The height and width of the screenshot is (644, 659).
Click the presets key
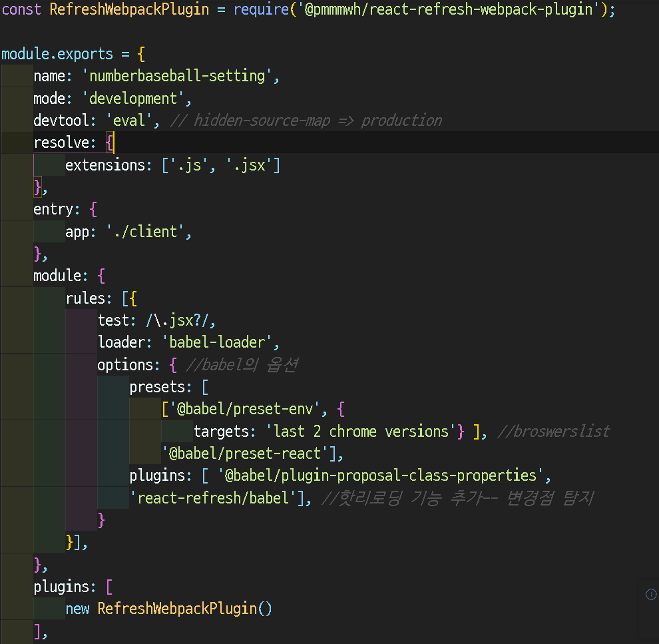(157, 387)
